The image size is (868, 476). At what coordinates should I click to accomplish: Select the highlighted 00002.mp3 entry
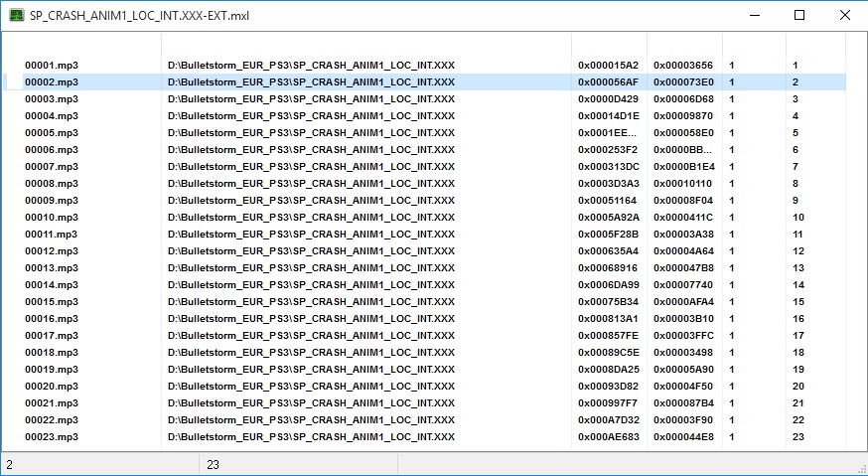[52, 82]
